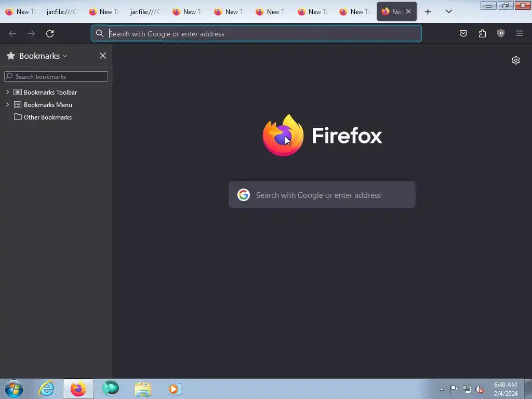Expand the Bookmarks Menu folder arrow
The height and width of the screenshot is (399, 532).
tap(7, 104)
